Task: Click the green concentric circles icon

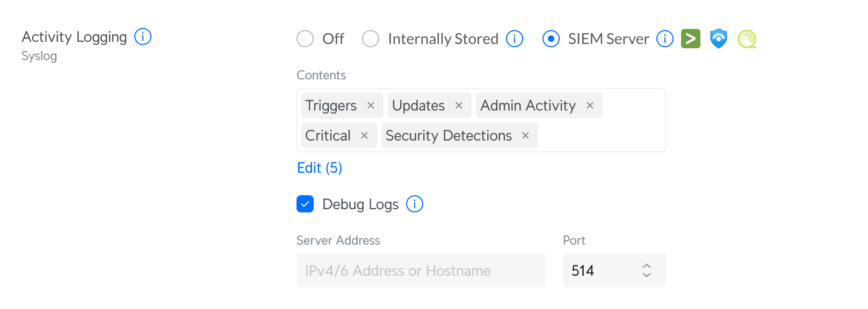Action: coord(747,39)
